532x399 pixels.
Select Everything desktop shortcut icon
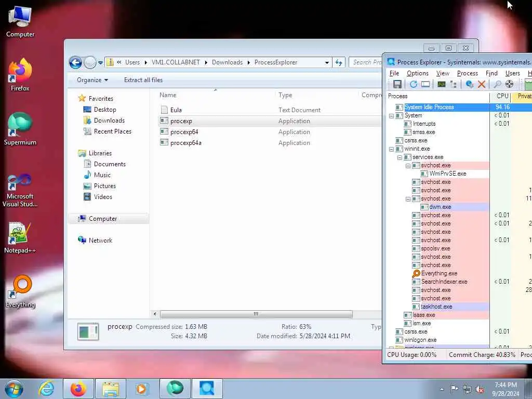pyautogui.click(x=20, y=291)
